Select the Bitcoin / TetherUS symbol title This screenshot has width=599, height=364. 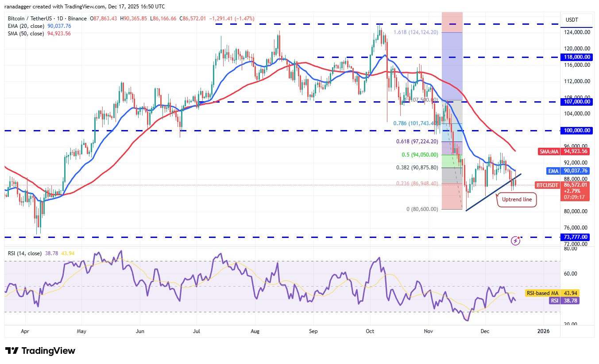[x=47, y=19]
